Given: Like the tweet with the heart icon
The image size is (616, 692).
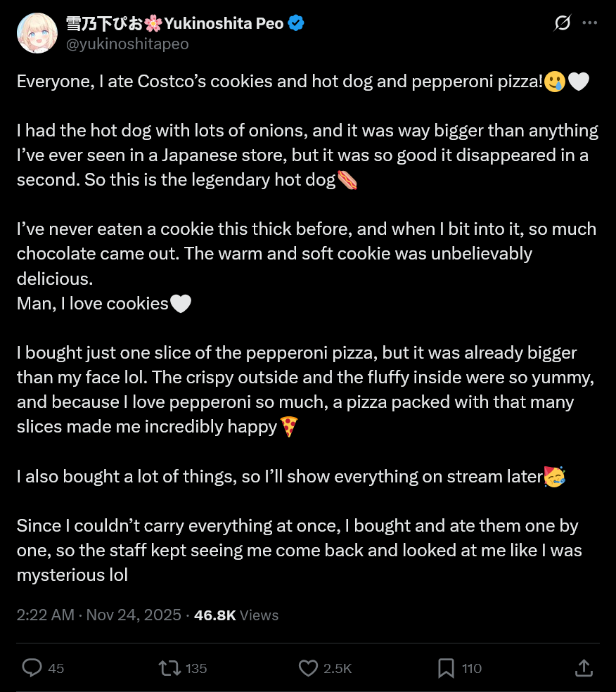Looking at the screenshot, I should point(308,667).
